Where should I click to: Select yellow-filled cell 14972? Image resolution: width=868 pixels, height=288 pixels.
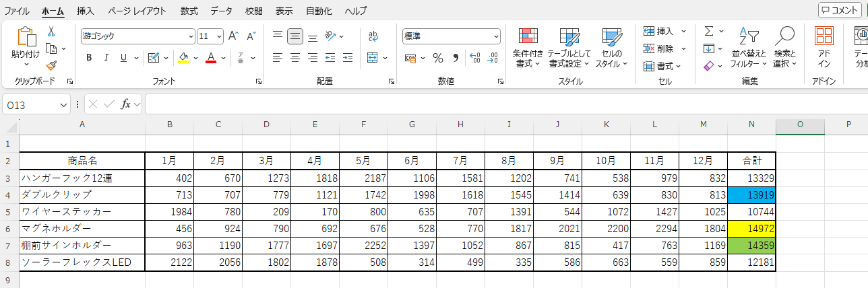click(x=751, y=228)
